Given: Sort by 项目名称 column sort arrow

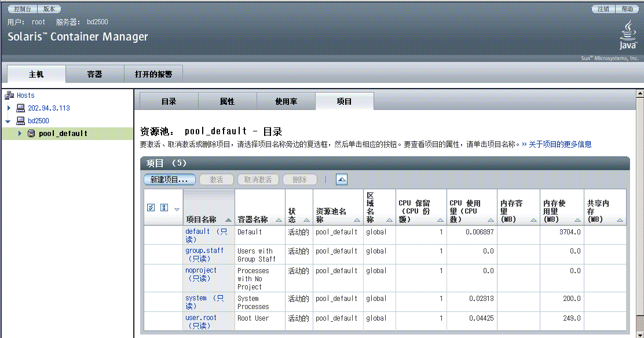Looking at the screenshot, I should tap(228, 220).
